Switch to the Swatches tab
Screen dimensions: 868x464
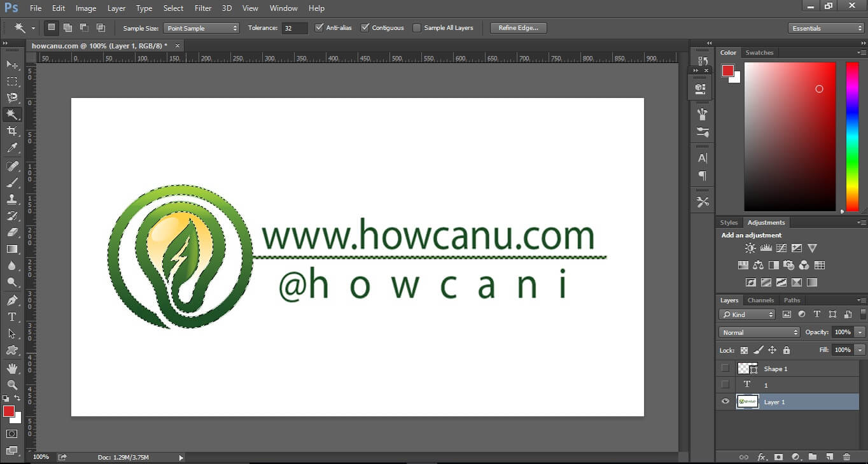pos(759,53)
